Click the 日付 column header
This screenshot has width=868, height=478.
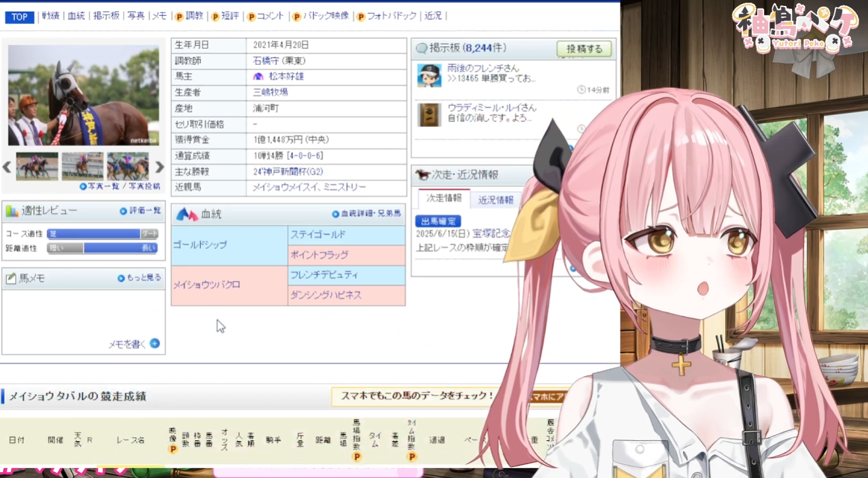coord(17,440)
